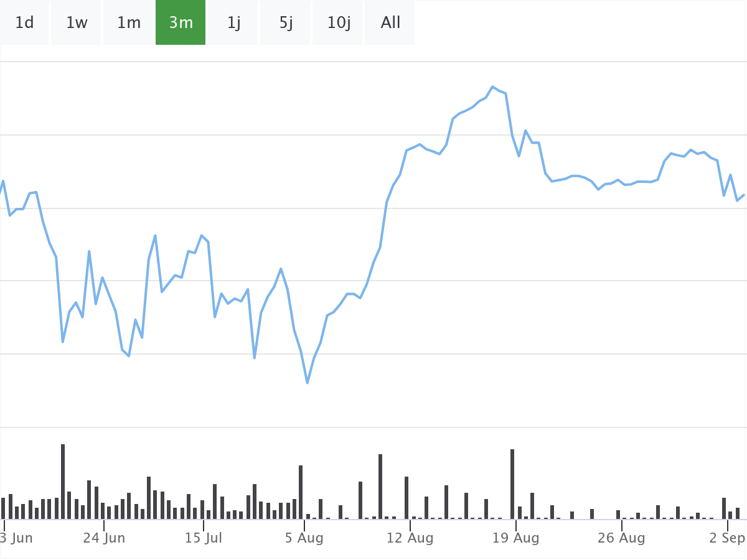Select the 1d time range tab

pyautogui.click(x=24, y=23)
